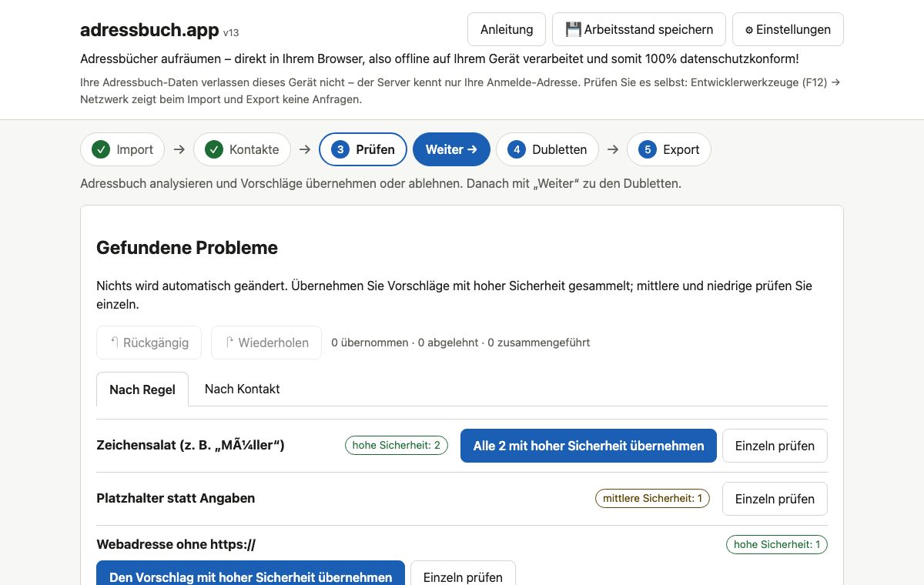
Task: Review Webadresse ohne https:// individually
Action: click(x=463, y=577)
